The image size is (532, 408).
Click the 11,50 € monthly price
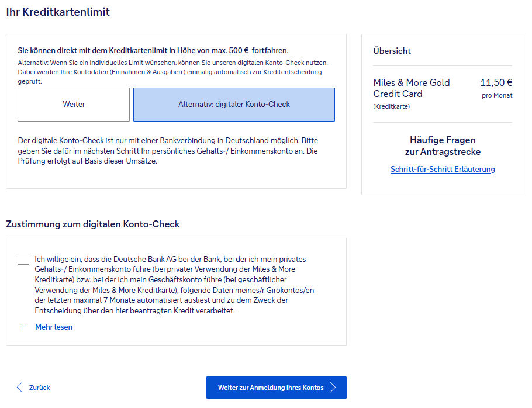click(496, 82)
